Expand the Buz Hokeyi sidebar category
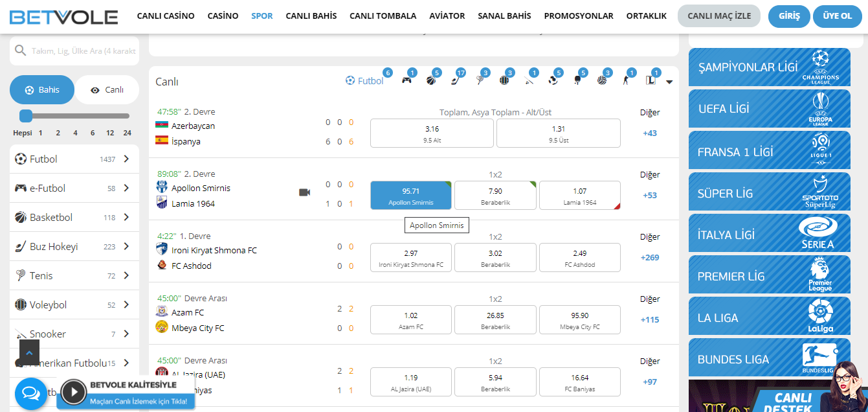This screenshot has height=412, width=868. (126, 246)
